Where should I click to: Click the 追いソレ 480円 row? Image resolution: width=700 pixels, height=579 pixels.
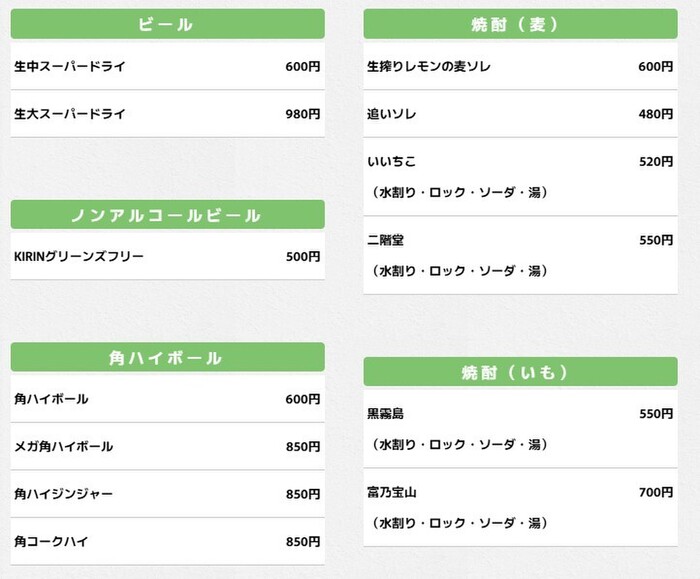[391, 114]
